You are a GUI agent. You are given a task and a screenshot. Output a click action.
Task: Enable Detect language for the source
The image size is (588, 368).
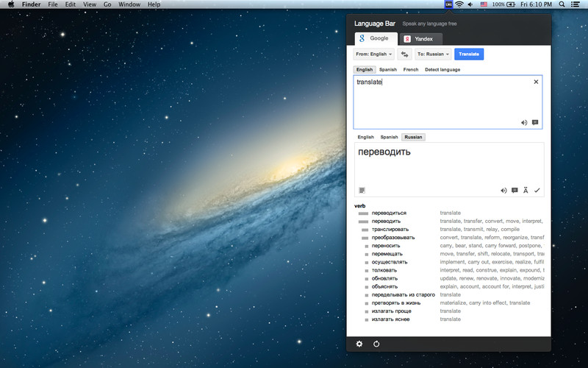coord(442,70)
